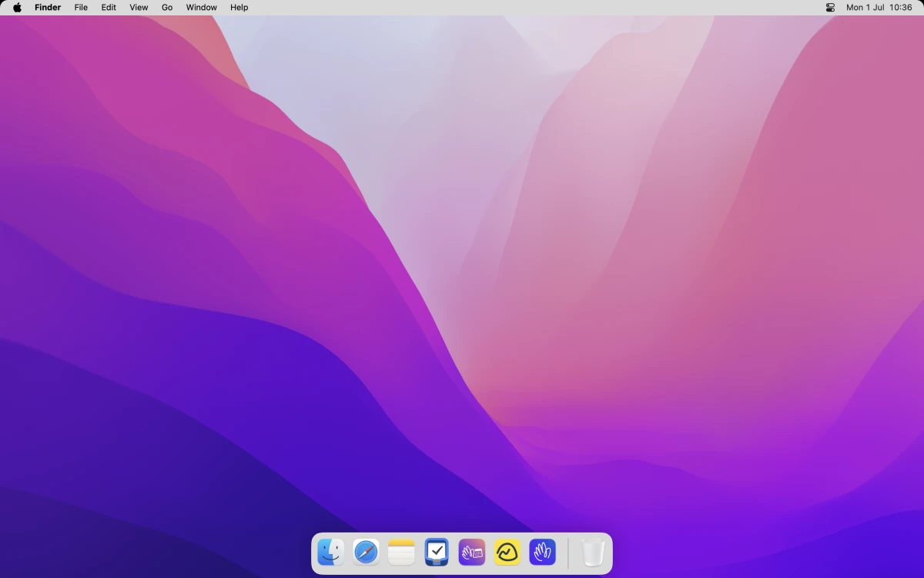Screen dimensions: 924x578
Task: Open the Window menu
Action: tap(201, 8)
